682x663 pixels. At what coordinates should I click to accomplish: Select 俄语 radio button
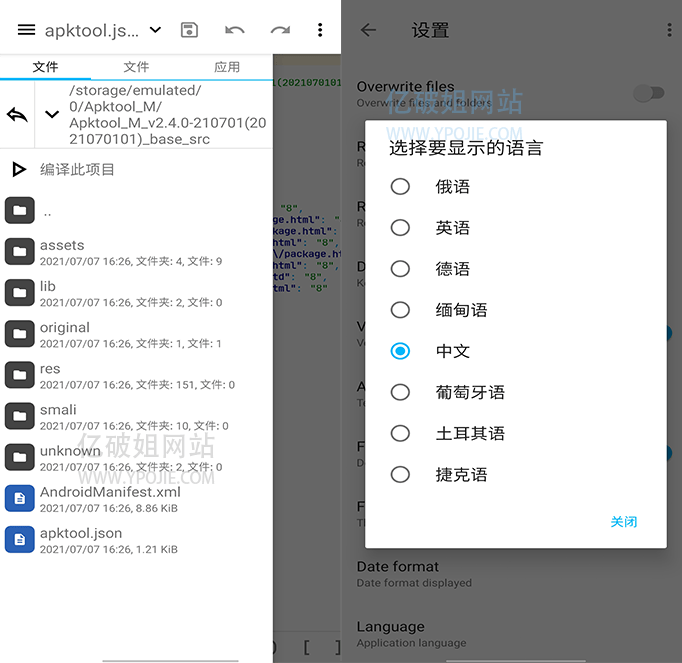pyautogui.click(x=400, y=187)
